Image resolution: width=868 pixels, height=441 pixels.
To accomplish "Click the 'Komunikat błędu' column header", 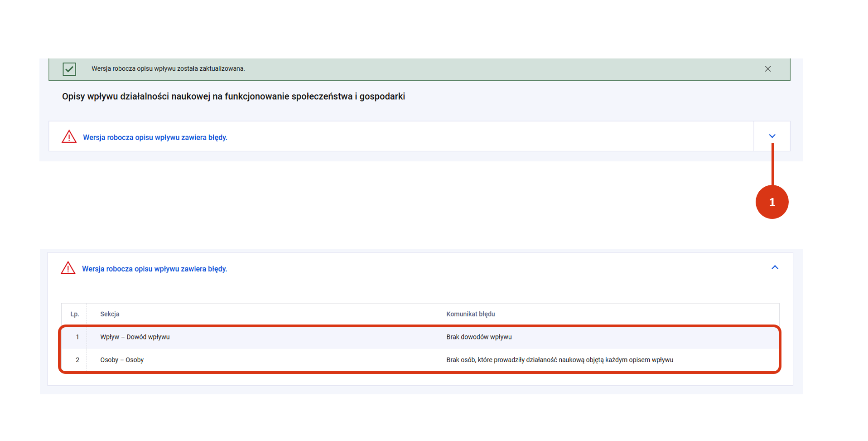I will click(x=470, y=314).
